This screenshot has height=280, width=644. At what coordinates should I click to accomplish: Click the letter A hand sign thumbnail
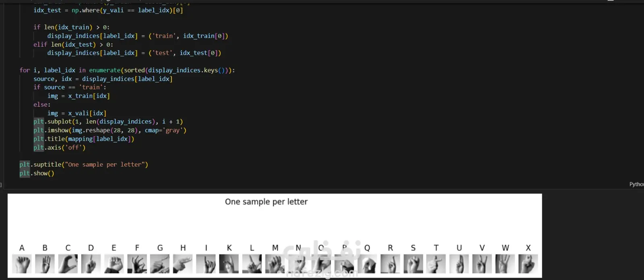coord(22,264)
